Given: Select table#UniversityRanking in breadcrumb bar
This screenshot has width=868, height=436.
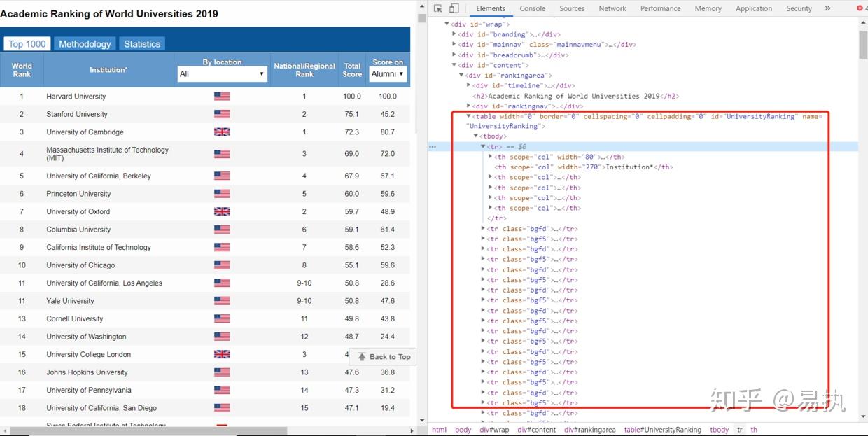Looking at the screenshot, I should tap(662, 430).
